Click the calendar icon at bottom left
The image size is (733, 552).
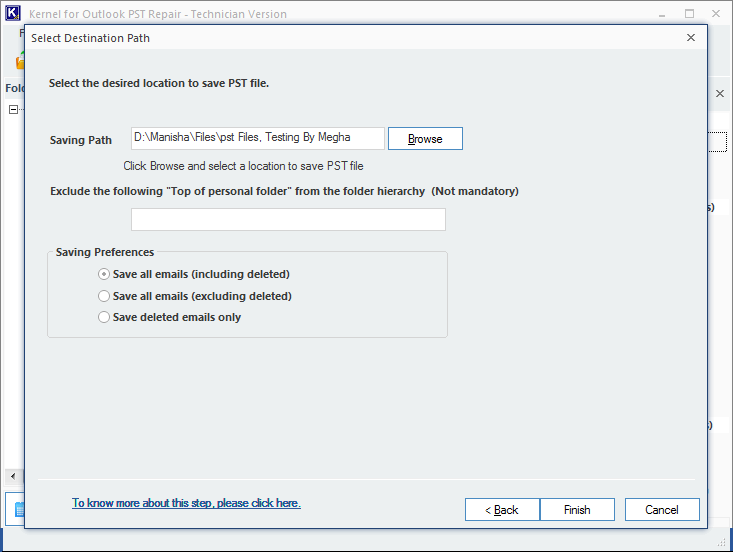pos(19,509)
